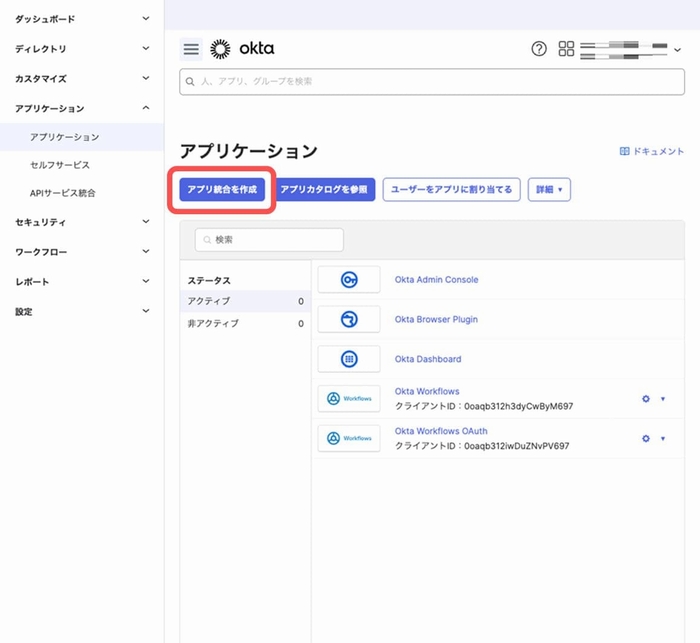Open dropdown arrow beside Okta Workflows OAuth gear
700x643 pixels.
(x=662, y=438)
